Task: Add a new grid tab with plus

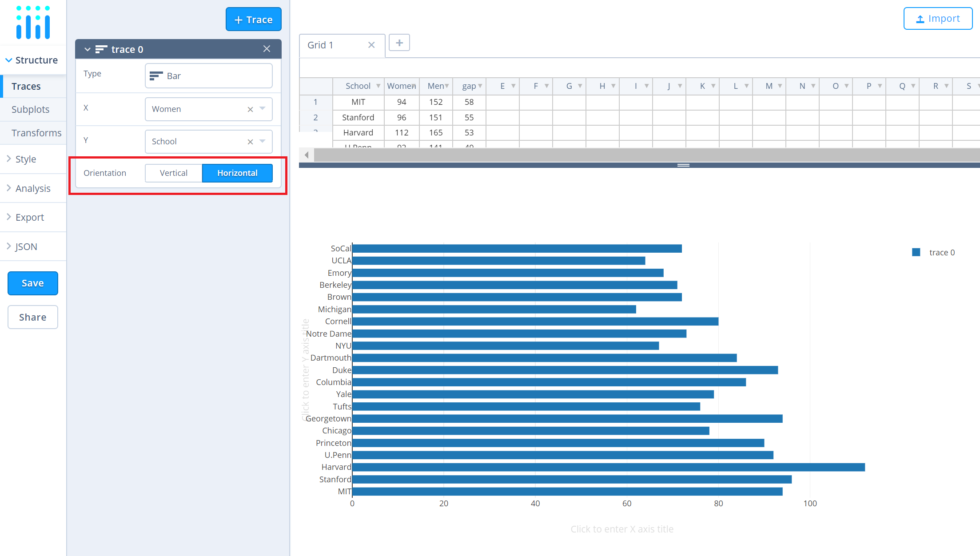Action: click(x=399, y=43)
